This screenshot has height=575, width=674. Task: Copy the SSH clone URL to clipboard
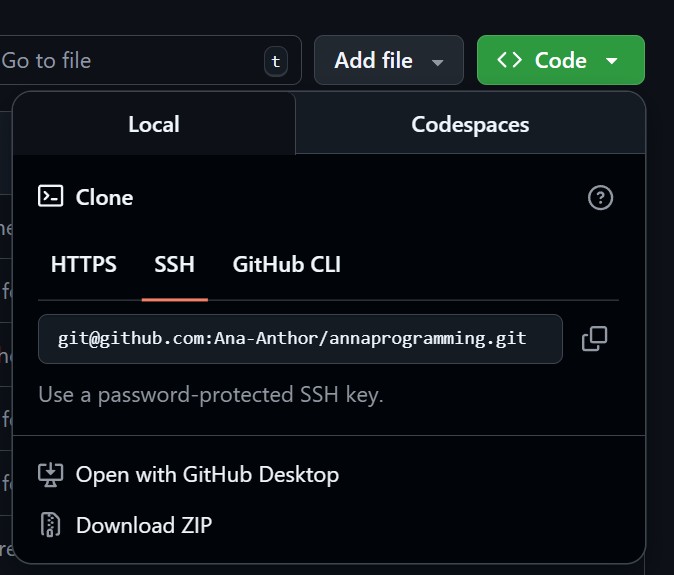(594, 339)
